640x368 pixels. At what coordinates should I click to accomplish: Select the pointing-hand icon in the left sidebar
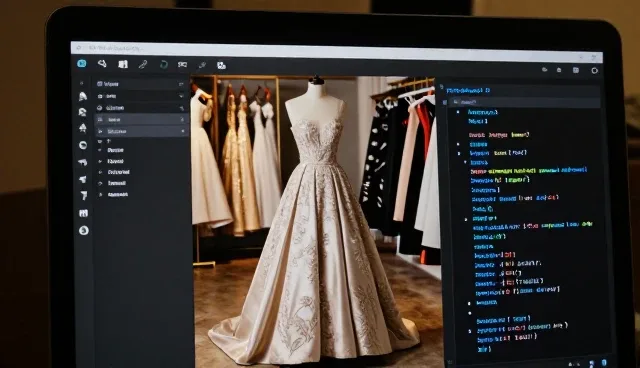tap(82, 162)
